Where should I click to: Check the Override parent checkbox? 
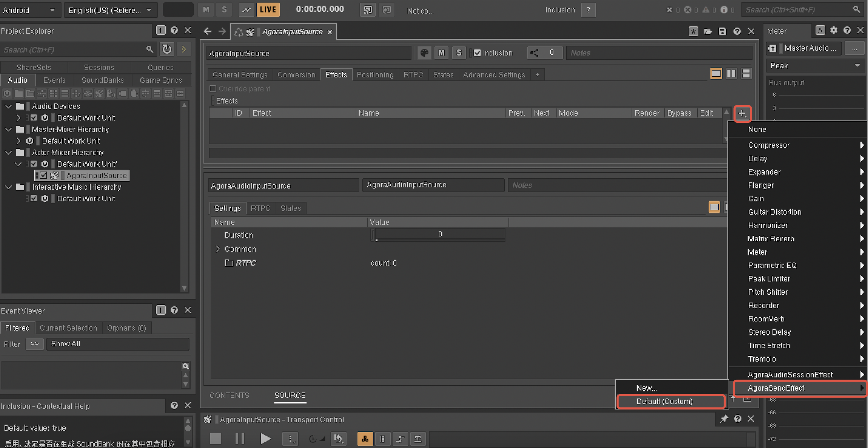click(x=213, y=89)
